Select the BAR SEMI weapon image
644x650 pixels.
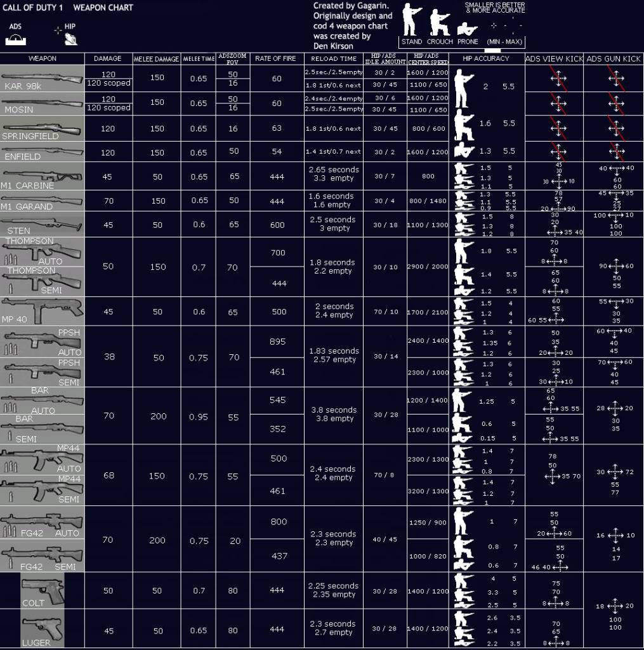pos(42,429)
